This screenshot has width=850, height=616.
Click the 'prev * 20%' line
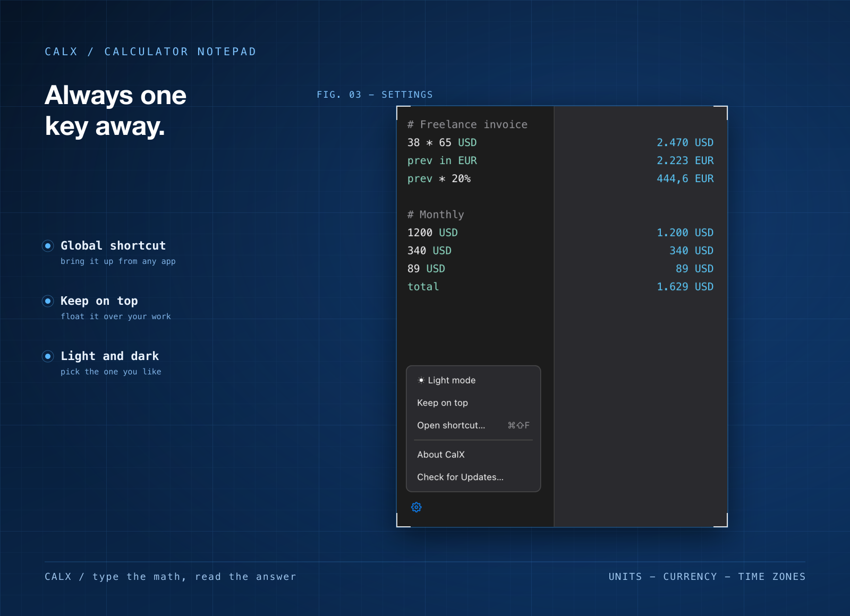[439, 178]
